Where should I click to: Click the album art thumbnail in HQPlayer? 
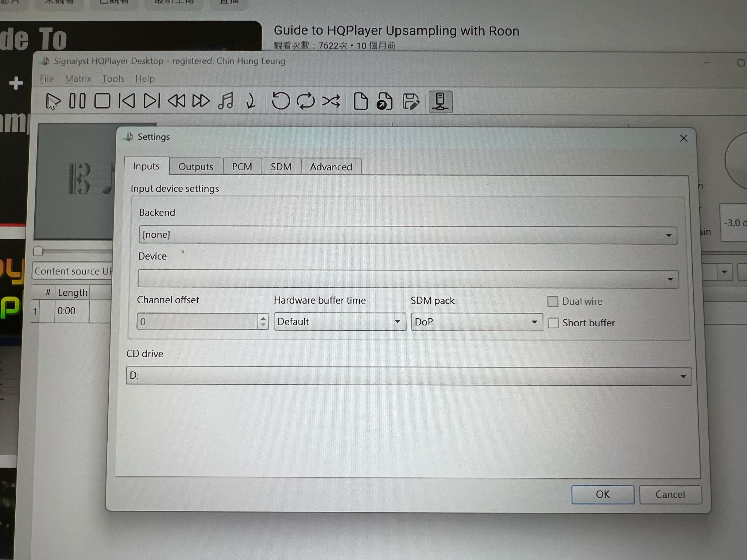[x=75, y=181]
